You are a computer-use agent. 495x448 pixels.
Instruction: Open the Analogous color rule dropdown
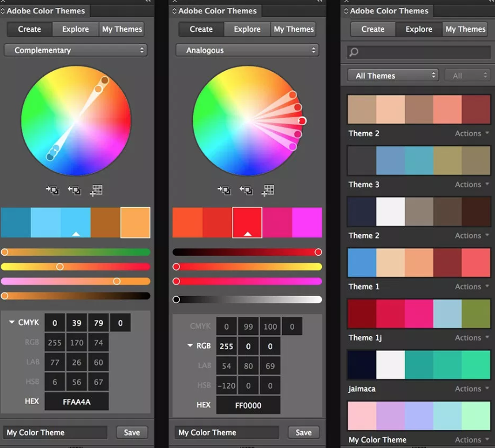tap(247, 50)
